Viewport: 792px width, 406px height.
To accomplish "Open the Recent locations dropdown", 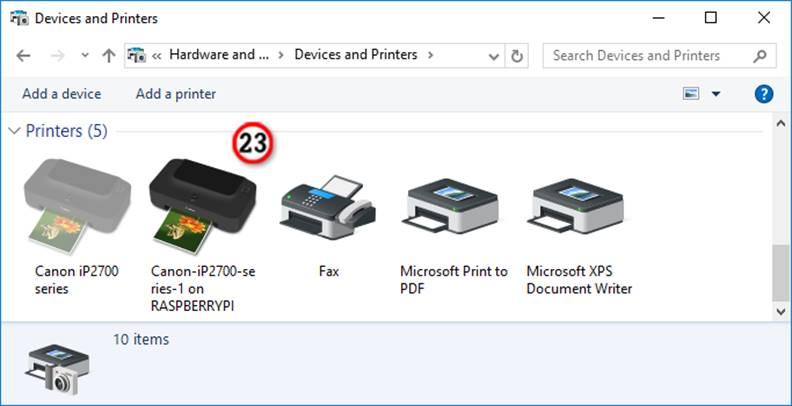I will coord(85,56).
